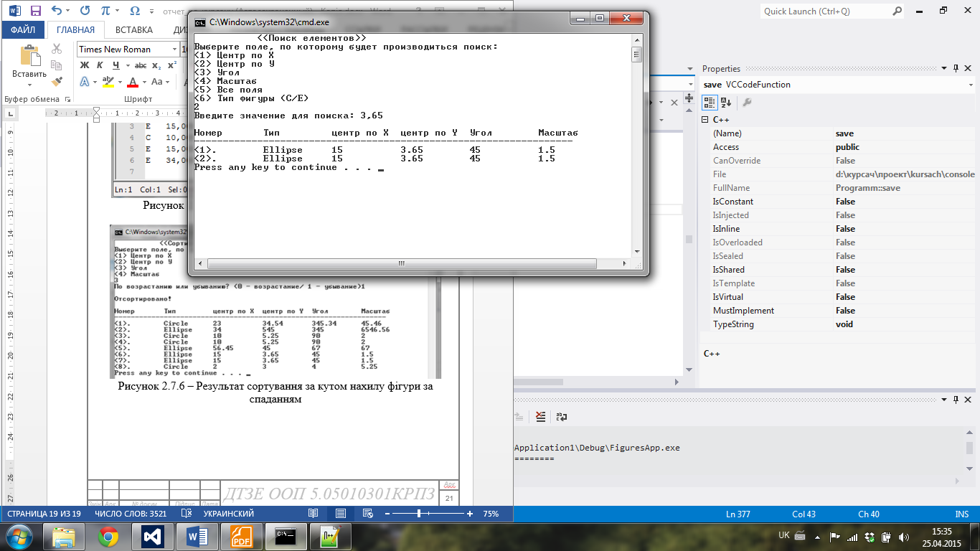Select Categorized view in Properties
This screenshot has width=980, height=551.
(x=710, y=103)
